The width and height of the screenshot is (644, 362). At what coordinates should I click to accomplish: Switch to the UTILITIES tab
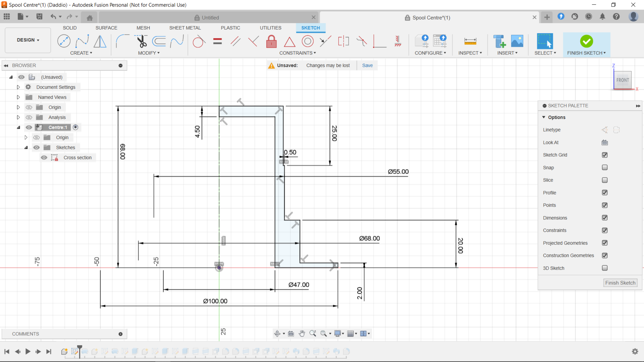270,28
